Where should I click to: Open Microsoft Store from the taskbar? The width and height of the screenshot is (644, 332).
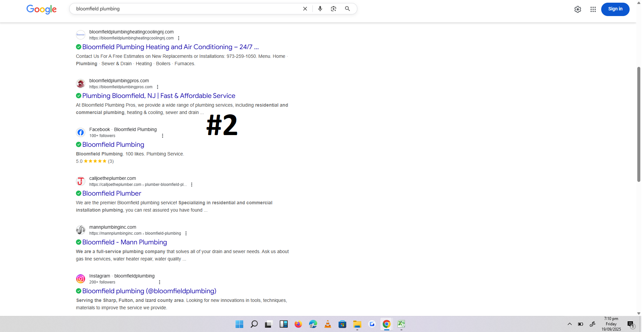pyautogui.click(x=342, y=324)
